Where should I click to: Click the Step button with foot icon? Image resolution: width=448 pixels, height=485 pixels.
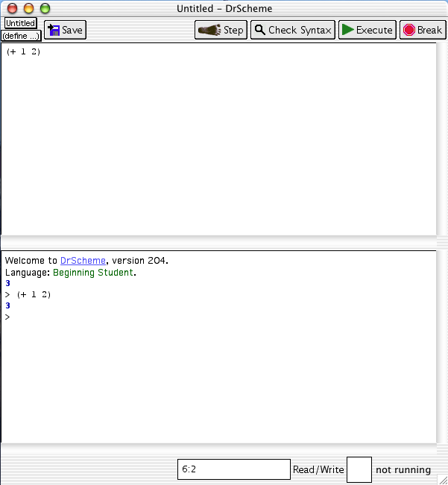click(221, 30)
